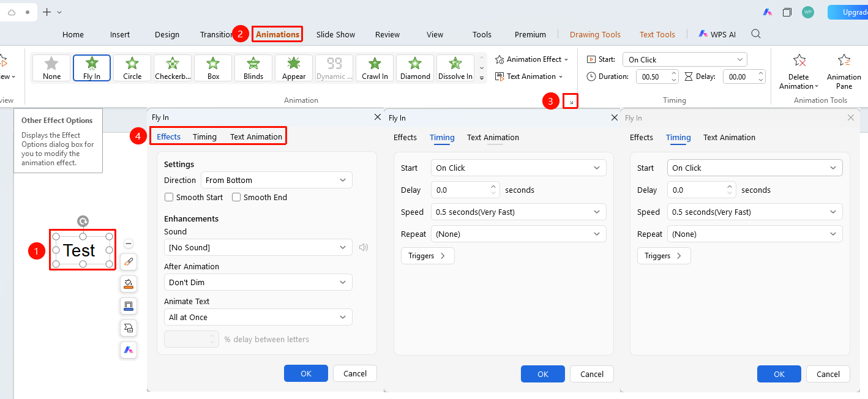Click the Delay field in the middle Fly In dialog
This screenshot has height=399, width=868.
(465, 190)
